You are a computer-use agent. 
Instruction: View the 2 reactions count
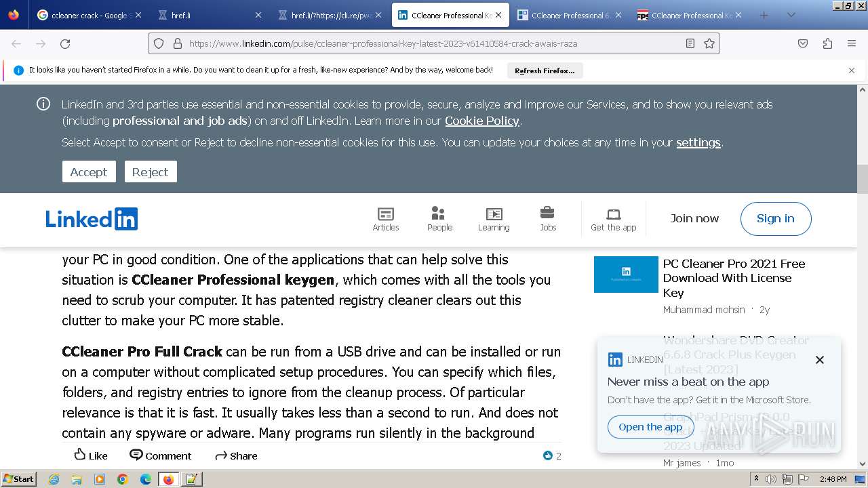click(x=552, y=455)
